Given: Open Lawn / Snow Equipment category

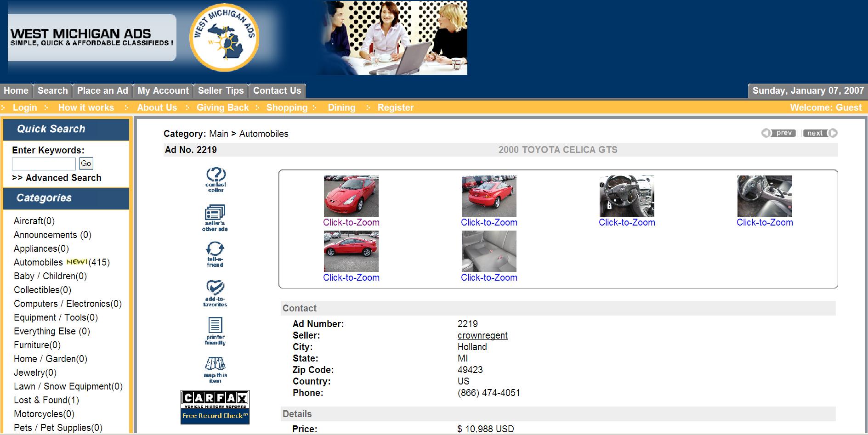Looking at the screenshot, I should click(68, 386).
